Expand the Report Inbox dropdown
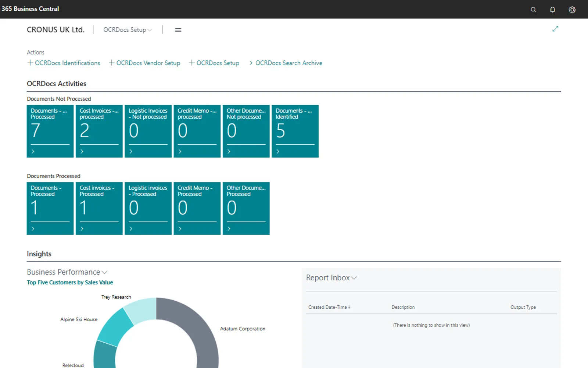 coord(331,278)
